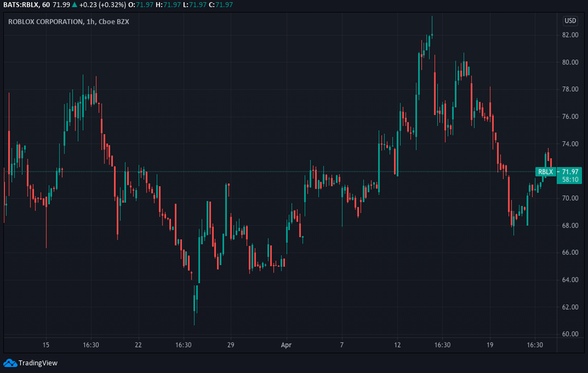Select the 15 date on time axis

46,345
